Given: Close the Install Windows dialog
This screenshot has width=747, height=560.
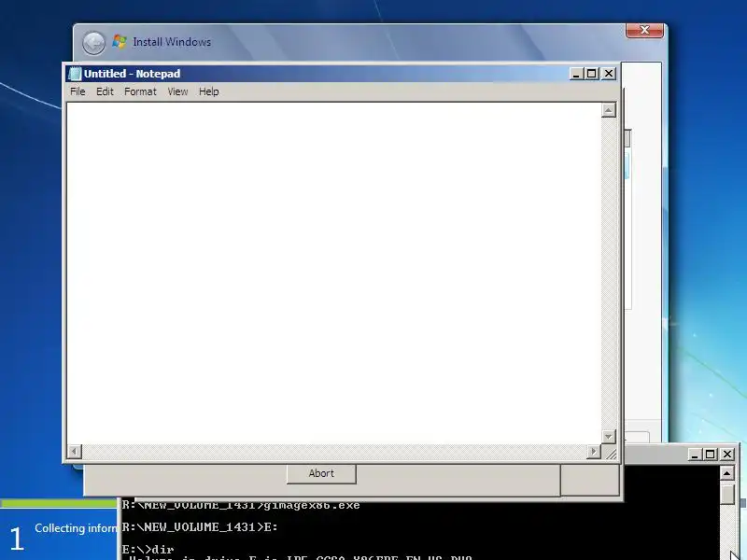Looking at the screenshot, I should (644, 30).
